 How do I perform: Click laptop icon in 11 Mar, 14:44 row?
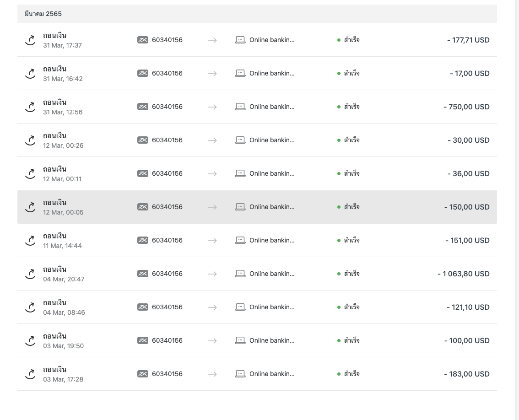[x=240, y=240]
